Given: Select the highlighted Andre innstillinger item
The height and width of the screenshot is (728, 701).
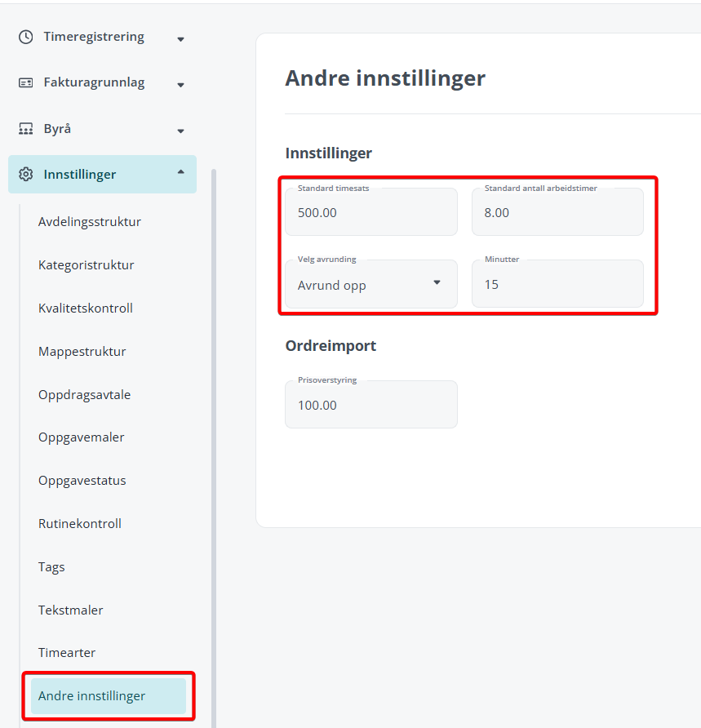Looking at the screenshot, I should 109,696.
